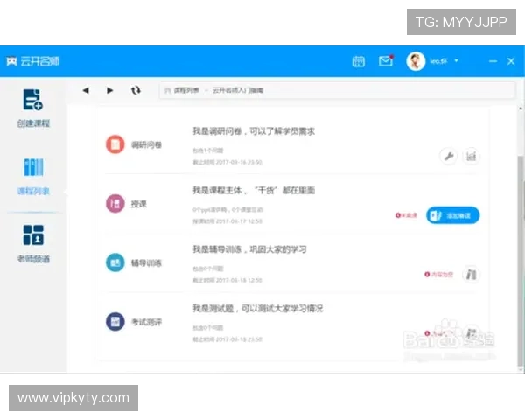525x420 pixels.
Task: Click the 辅导训练 label text
Action: coord(146,262)
